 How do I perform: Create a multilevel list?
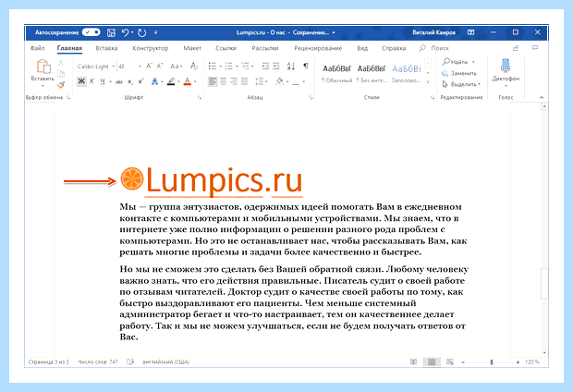tap(245, 67)
